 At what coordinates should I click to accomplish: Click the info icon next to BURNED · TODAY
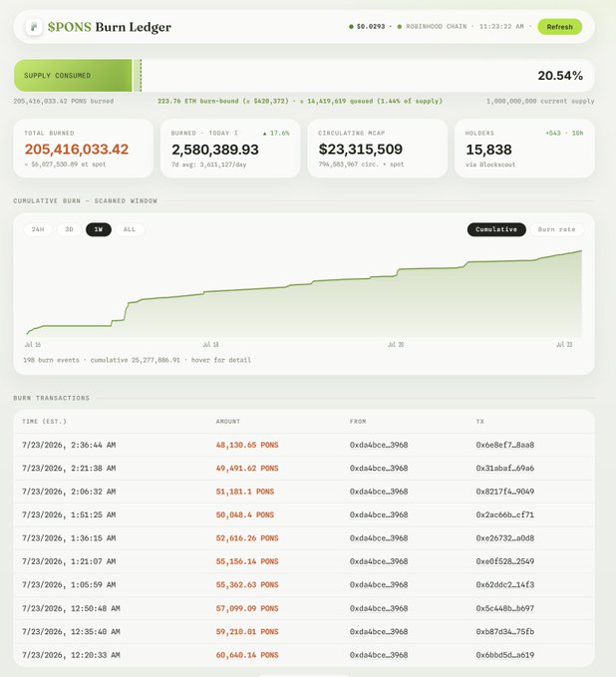pyautogui.click(x=235, y=133)
